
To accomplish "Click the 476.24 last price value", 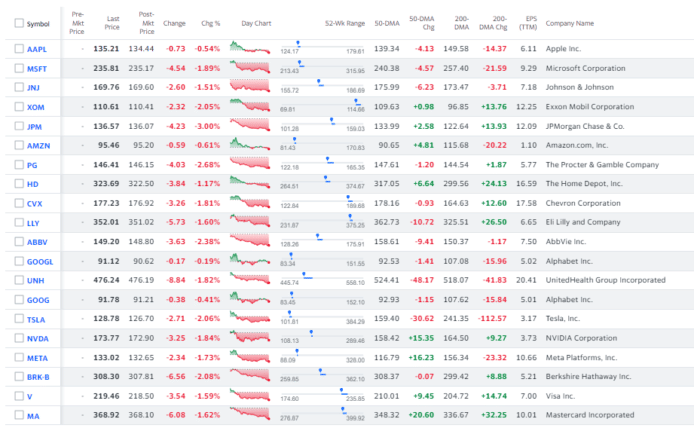I will 106,280.
